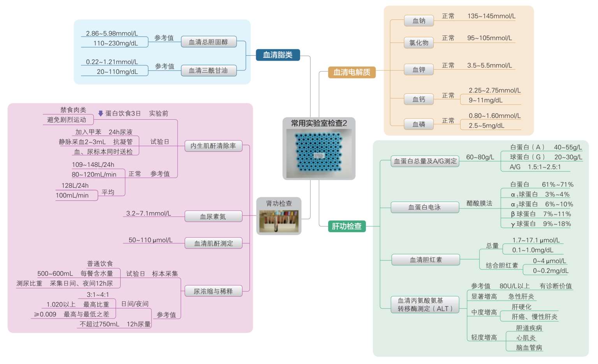The width and height of the screenshot is (598, 364).
Task: Select the 血尿素氮 node
Action: point(213,217)
